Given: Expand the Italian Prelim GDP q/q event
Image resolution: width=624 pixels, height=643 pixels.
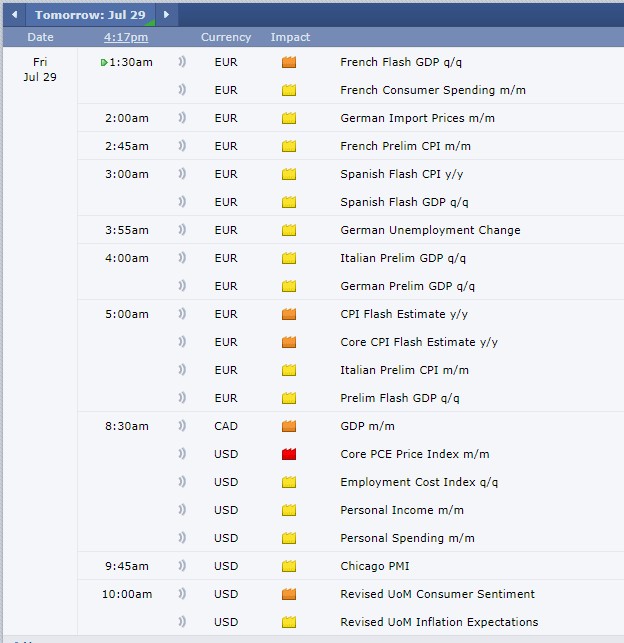Looking at the screenshot, I should [x=403, y=258].
